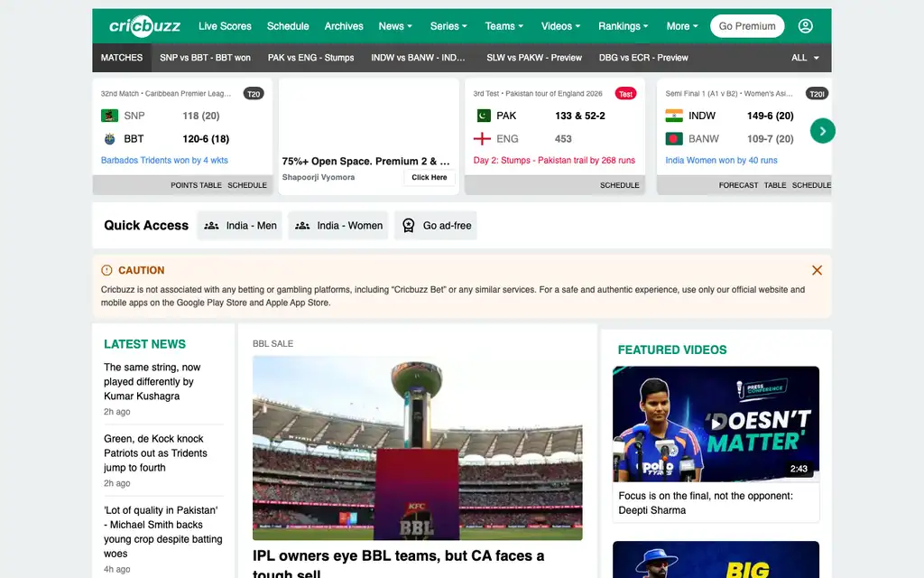Viewport: 924px width, 578px height.
Task: Open 'Focus is on the final' video title
Action: 706,503
